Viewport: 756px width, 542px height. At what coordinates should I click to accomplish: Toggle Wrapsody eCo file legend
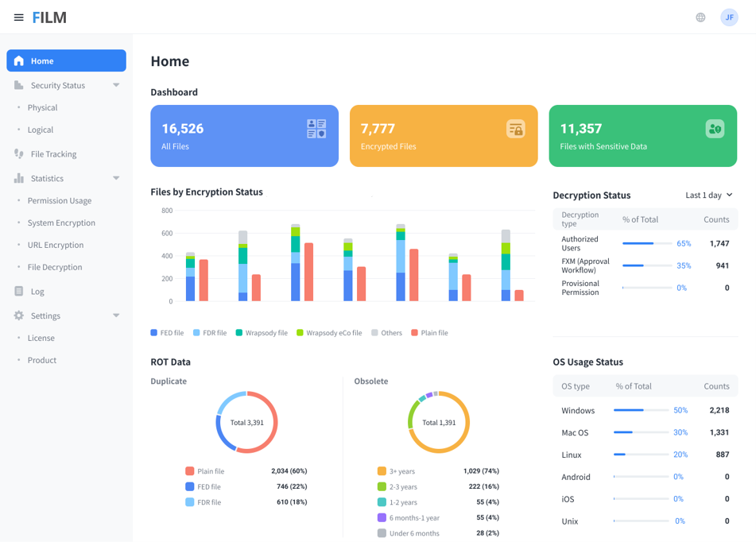[x=328, y=333]
